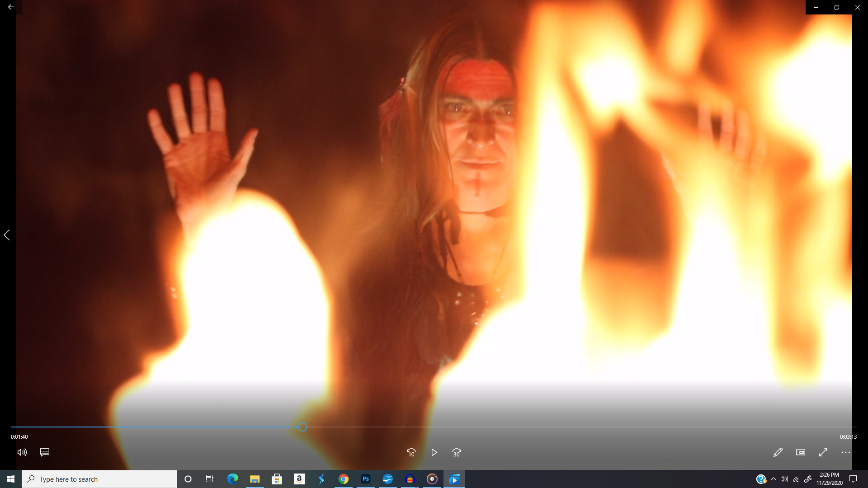Switch to Google Chrome on the taskbar

344,479
